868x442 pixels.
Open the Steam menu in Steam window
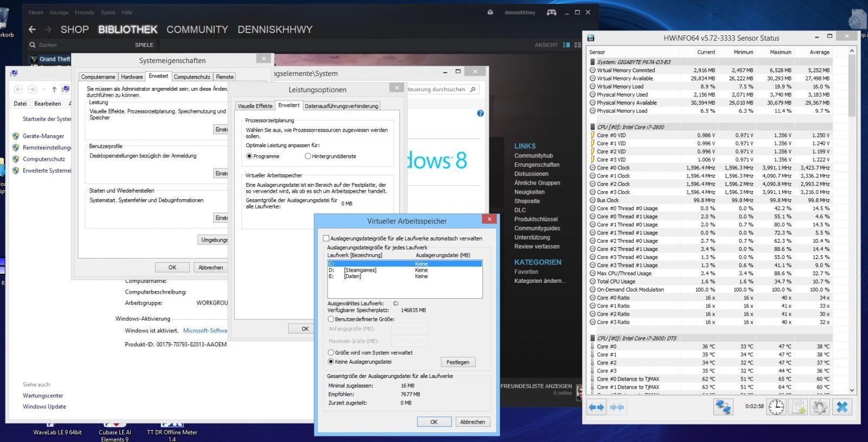click(x=36, y=12)
